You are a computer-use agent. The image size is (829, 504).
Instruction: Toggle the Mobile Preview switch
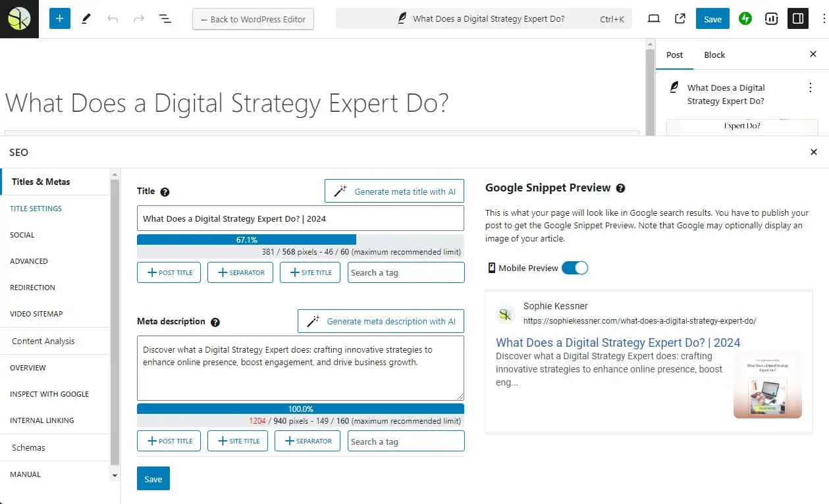(575, 268)
